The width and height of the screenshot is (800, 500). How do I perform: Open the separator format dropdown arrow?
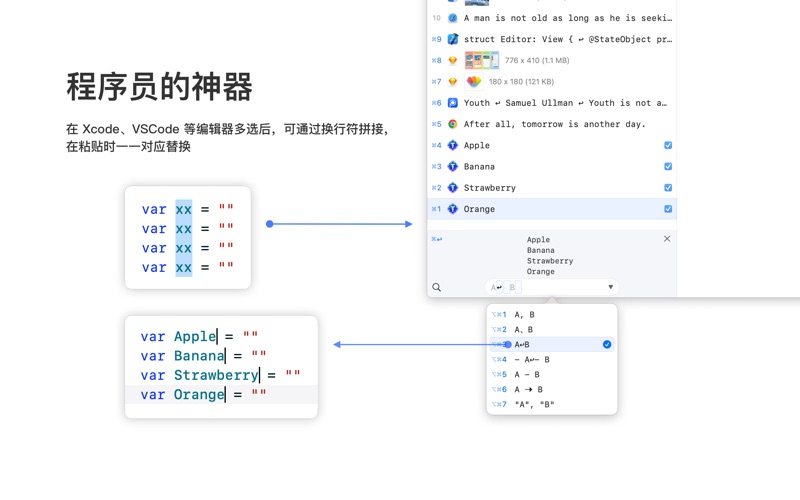(x=610, y=287)
